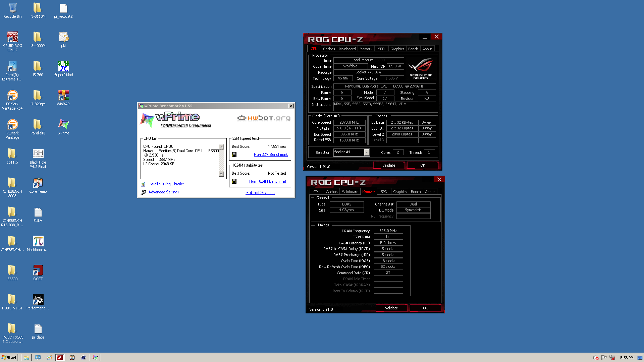Open Bench tab in upper CPU-Z
644x362 pixels.
click(413, 49)
